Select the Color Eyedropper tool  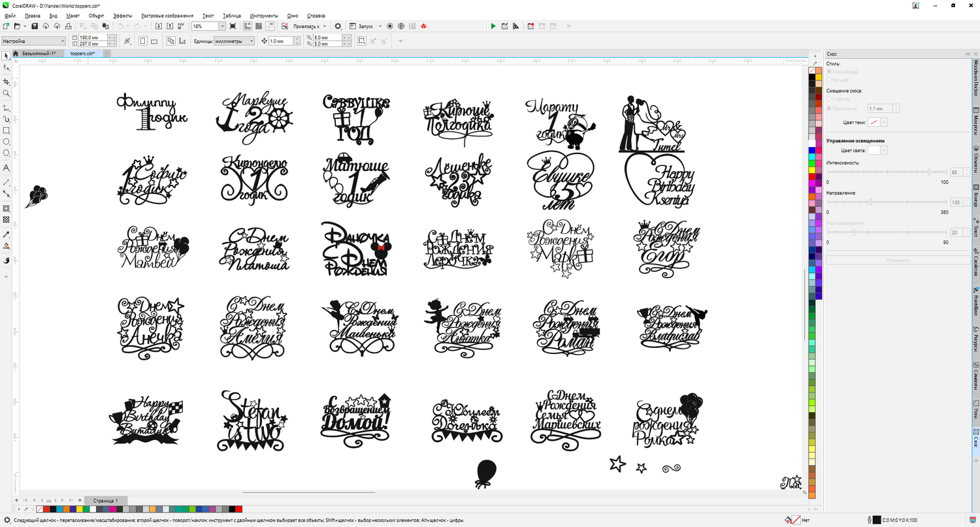click(7, 234)
